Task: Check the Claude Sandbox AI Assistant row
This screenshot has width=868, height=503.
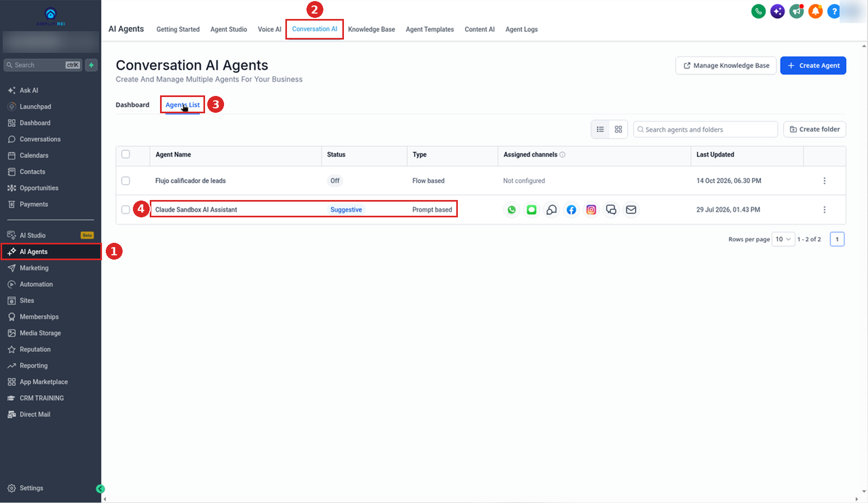Action: coord(126,210)
